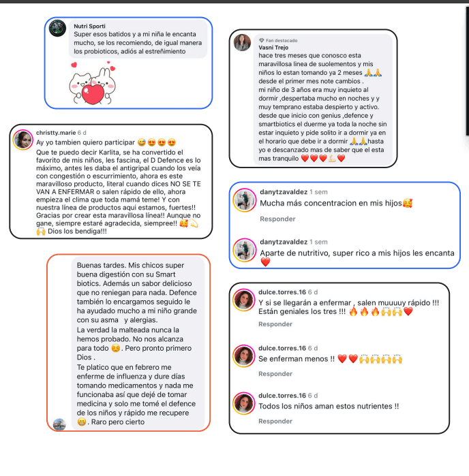Open first danytzavaldez avatar

coord(244,200)
